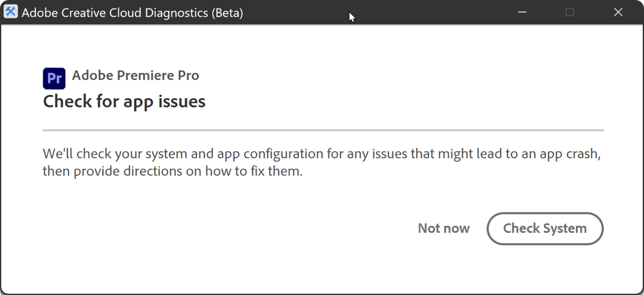Maximize the Creative Cloud Diagnostics window
Image resolution: width=644 pixels, height=295 pixels.
tap(569, 12)
